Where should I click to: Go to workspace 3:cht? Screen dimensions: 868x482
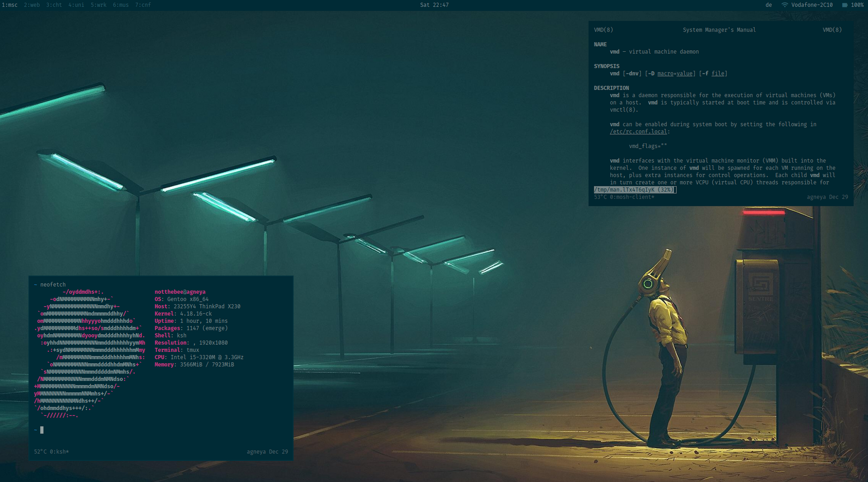[54, 5]
